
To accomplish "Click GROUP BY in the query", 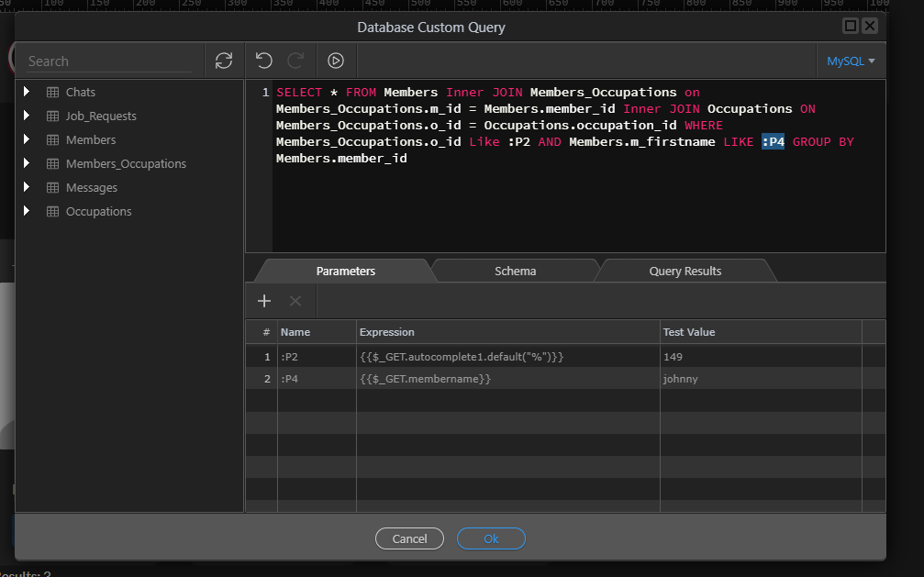I will (823, 142).
